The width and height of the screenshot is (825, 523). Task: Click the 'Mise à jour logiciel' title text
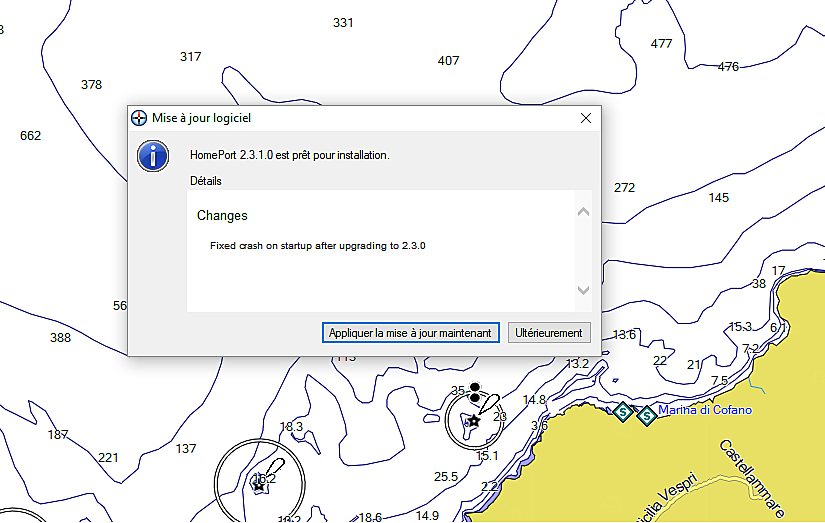pos(202,118)
